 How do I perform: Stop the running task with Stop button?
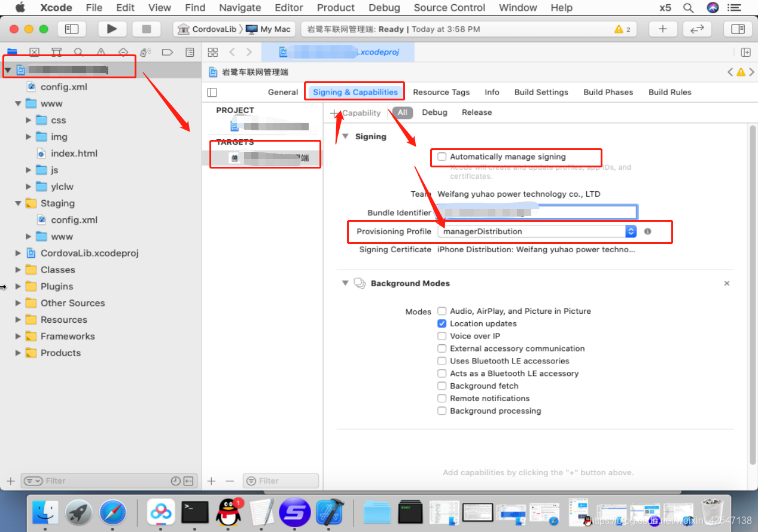point(147,29)
